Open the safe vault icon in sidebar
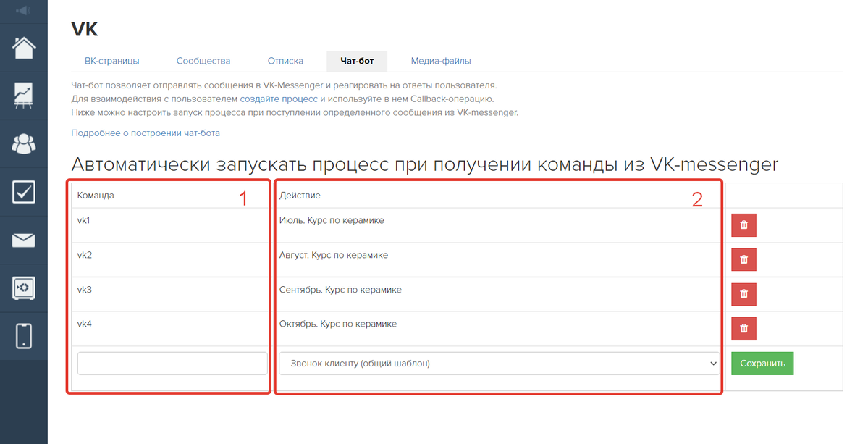868x444 pixels. (x=24, y=288)
